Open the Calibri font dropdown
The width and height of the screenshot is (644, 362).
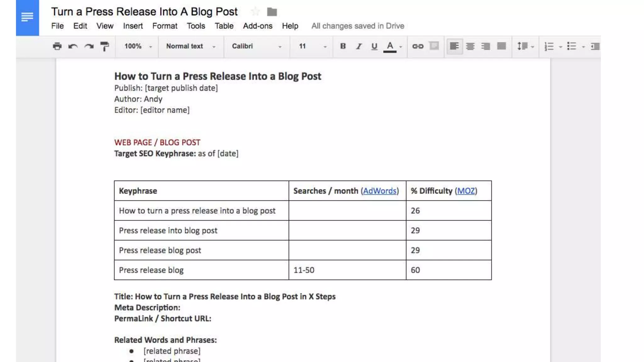(x=256, y=46)
